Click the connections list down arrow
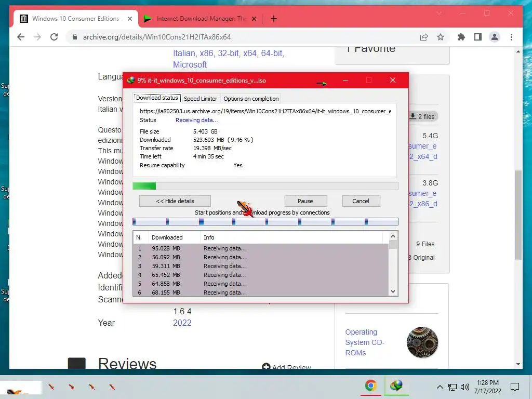The width and height of the screenshot is (532, 399). point(393,291)
